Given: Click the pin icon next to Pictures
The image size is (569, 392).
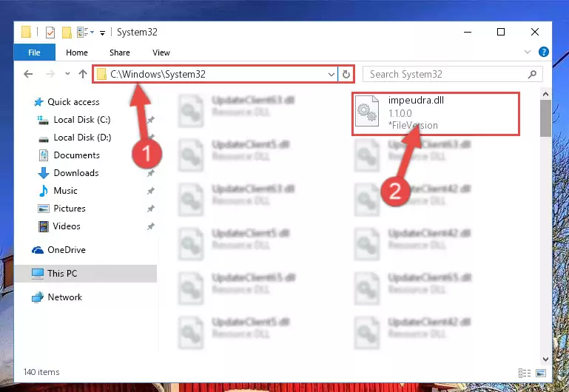Looking at the screenshot, I should 151,209.
